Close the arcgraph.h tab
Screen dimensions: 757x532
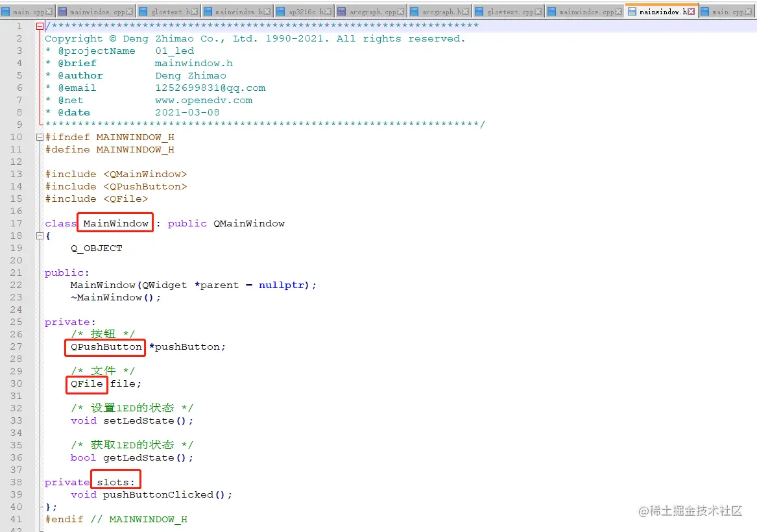click(465, 12)
